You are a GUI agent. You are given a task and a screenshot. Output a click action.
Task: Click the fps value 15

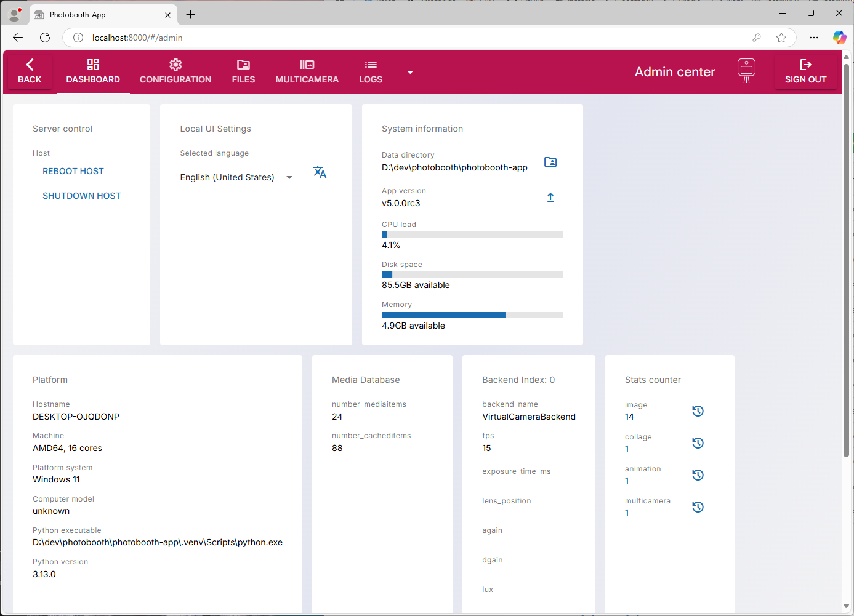(486, 448)
